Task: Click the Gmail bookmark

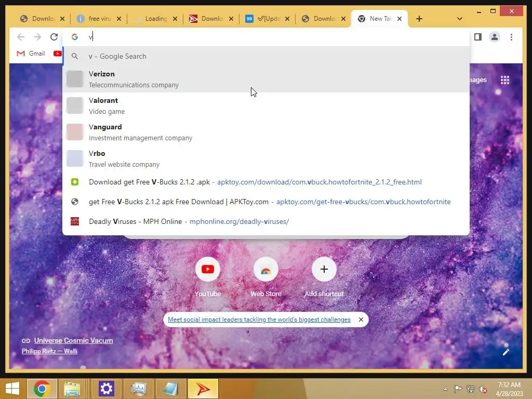Action: point(31,54)
